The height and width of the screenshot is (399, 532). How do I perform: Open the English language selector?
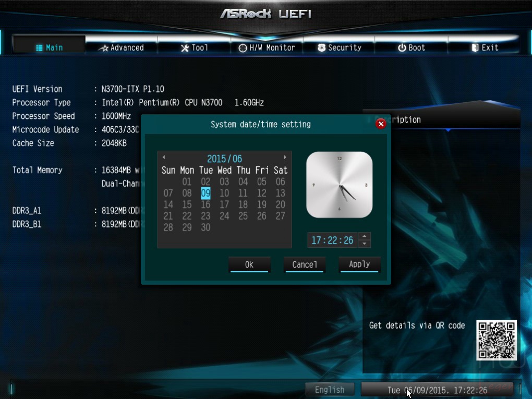[330, 390]
